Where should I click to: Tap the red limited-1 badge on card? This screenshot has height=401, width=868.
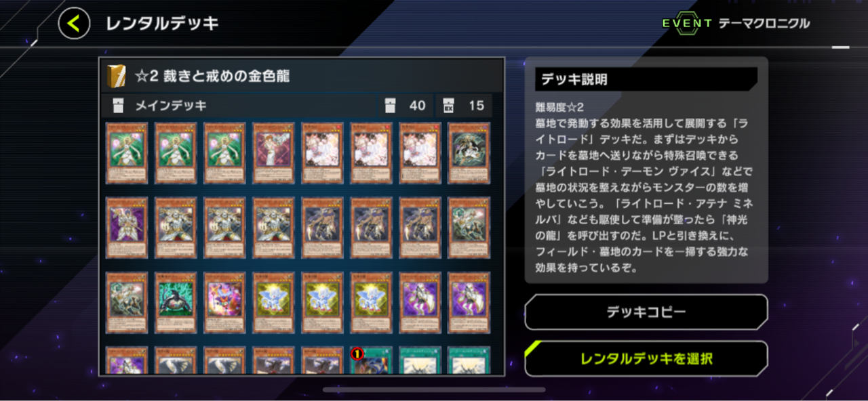(357, 353)
